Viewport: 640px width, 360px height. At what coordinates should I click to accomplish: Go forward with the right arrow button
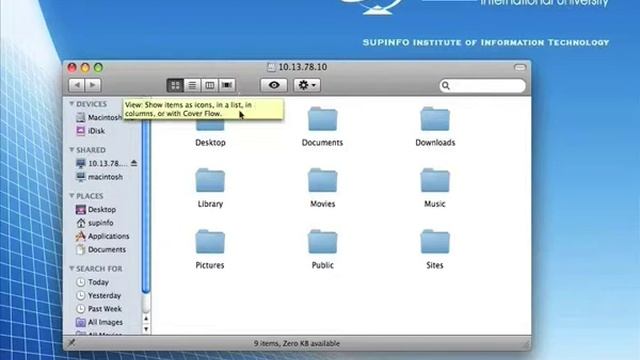pos(93,85)
